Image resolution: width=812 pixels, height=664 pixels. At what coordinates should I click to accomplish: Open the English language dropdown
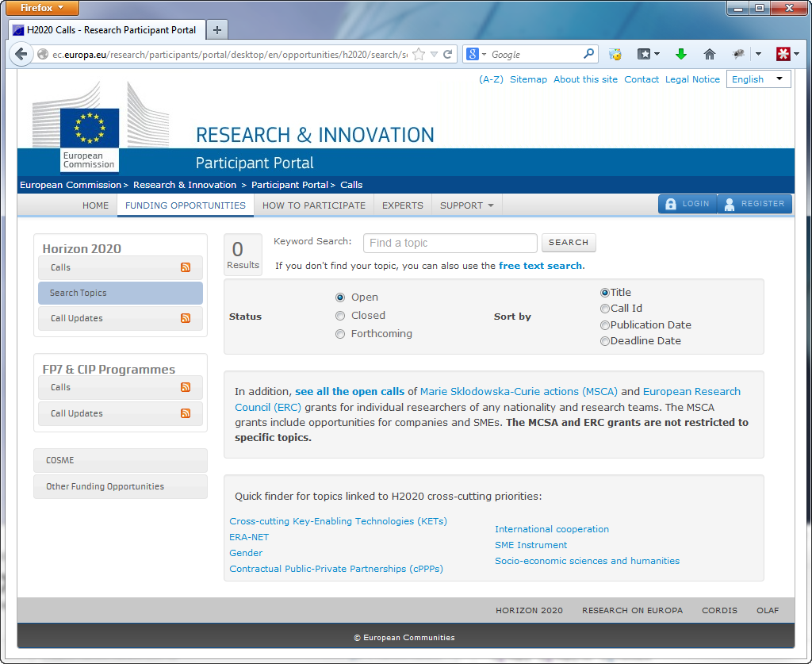[759, 79]
